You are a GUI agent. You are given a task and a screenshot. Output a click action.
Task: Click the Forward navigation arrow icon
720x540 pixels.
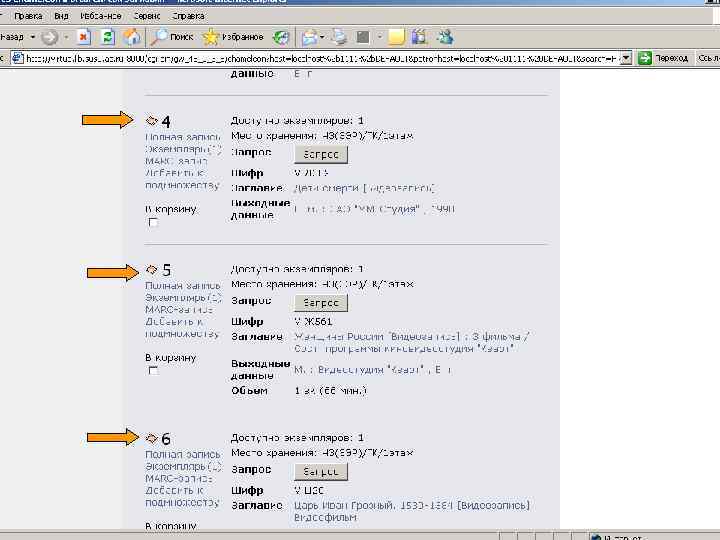(x=50, y=37)
